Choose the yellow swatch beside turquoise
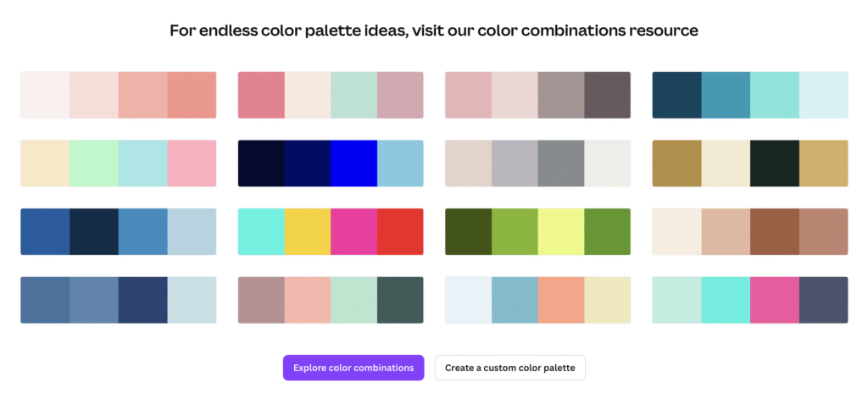This screenshot has height=399, width=868. coord(307,232)
